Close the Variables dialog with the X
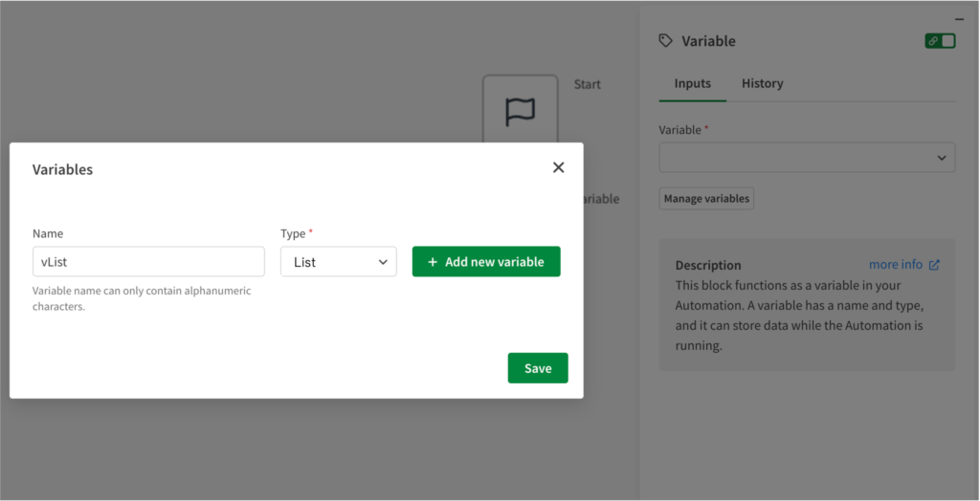This screenshot has height=501, width=980. [559, 167]
